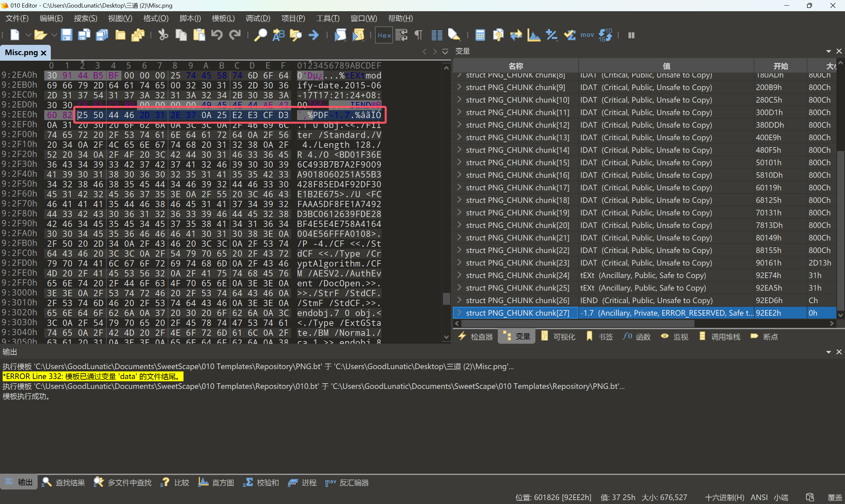Open the 直方图 bottom tab
845x504 pixels.
click(217, 482)
